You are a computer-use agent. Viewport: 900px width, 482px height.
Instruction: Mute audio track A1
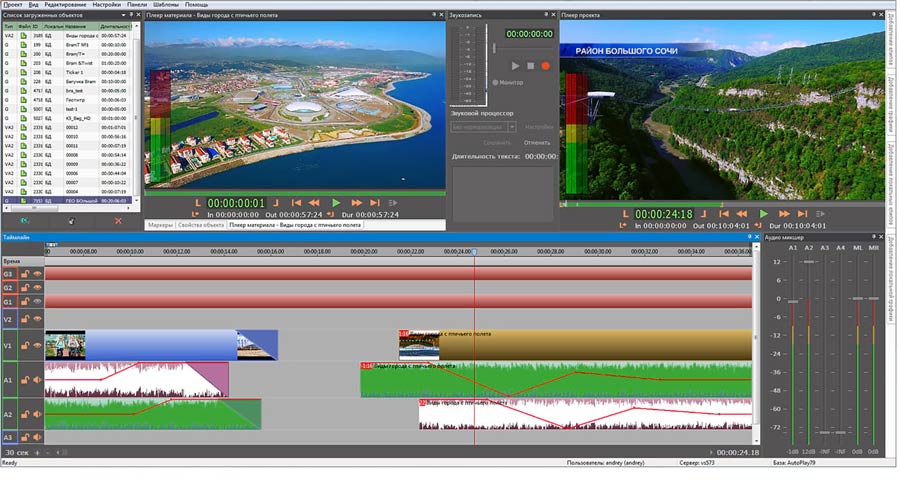37,380
